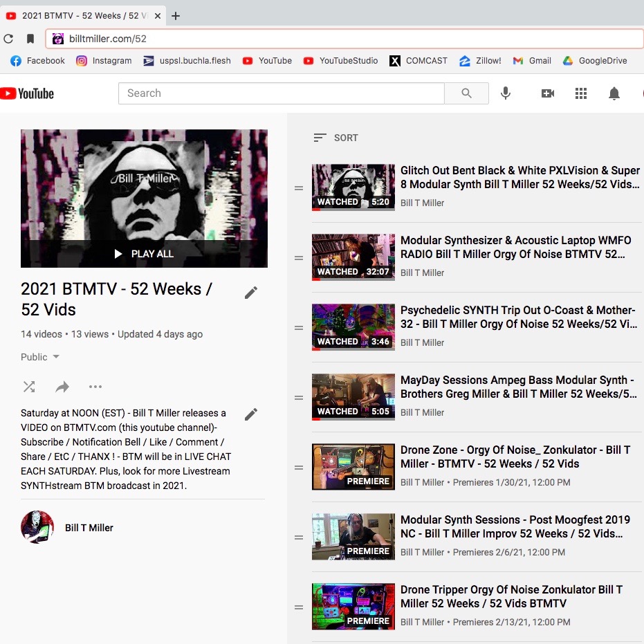
Task: Open the Bill T Miller channel link
Action: pos(89,527)
